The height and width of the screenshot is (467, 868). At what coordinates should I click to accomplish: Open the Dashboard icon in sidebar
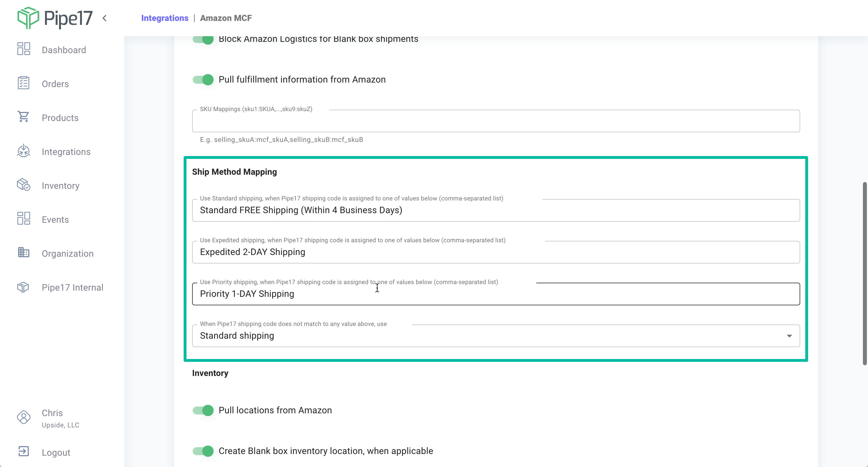point(23,49)
